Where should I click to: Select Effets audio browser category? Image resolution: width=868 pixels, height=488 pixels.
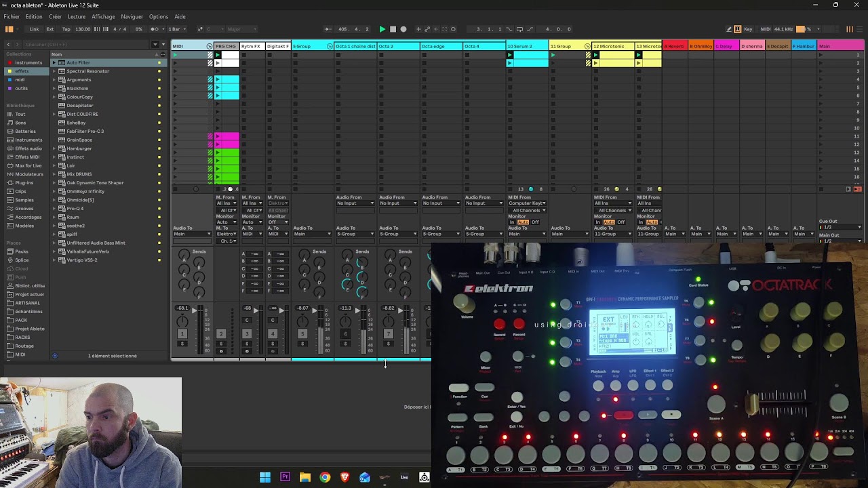[28, 148]
